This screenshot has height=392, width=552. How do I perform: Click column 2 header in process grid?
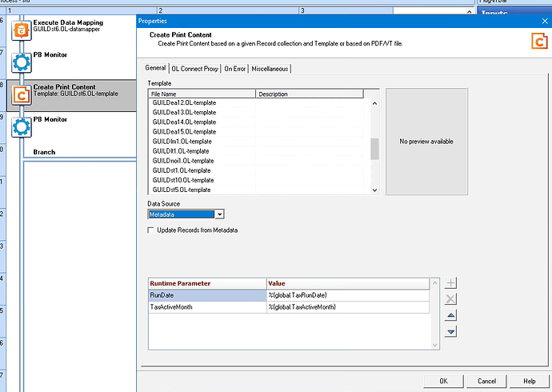point(228,10)
